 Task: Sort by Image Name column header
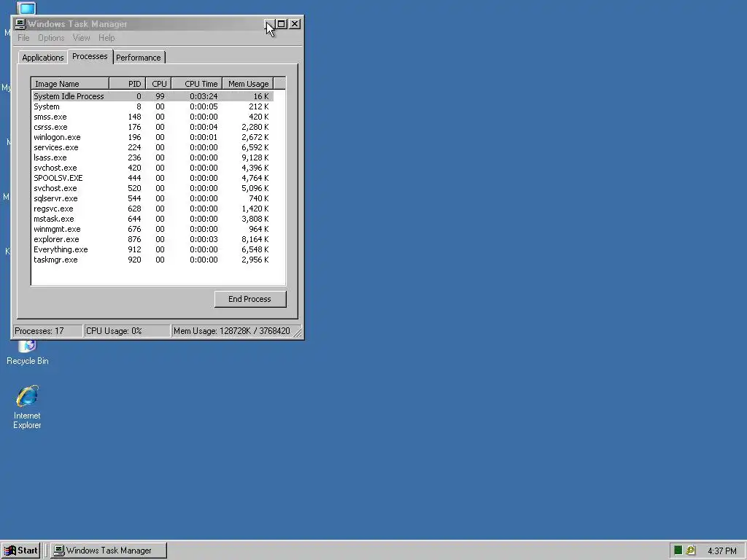click(71, 84)
